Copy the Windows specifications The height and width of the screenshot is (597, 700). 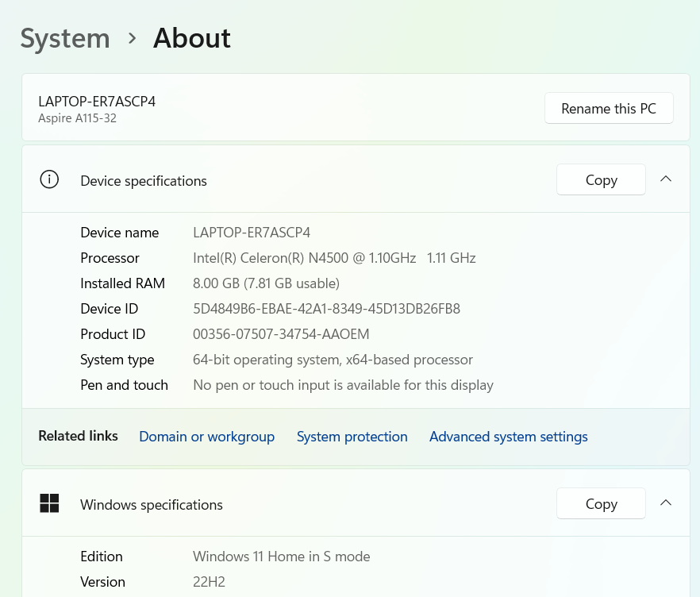pos(601,504)
